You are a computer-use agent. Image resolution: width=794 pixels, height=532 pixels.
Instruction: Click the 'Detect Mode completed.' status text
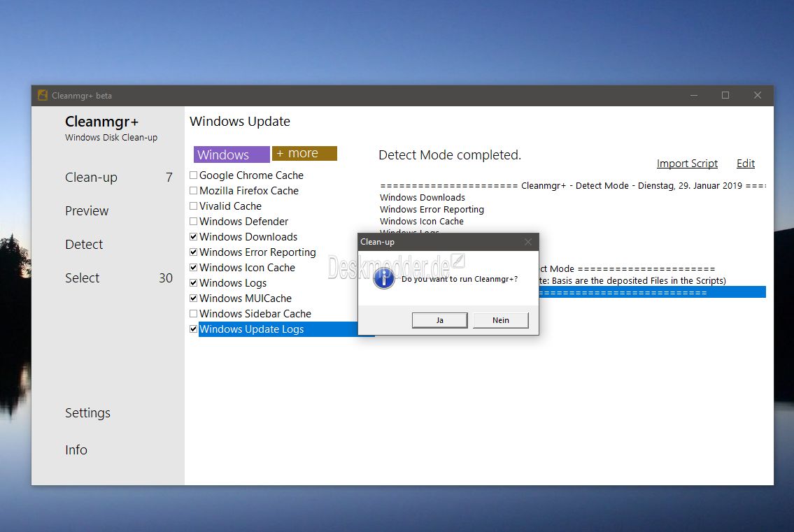[450, 155]
